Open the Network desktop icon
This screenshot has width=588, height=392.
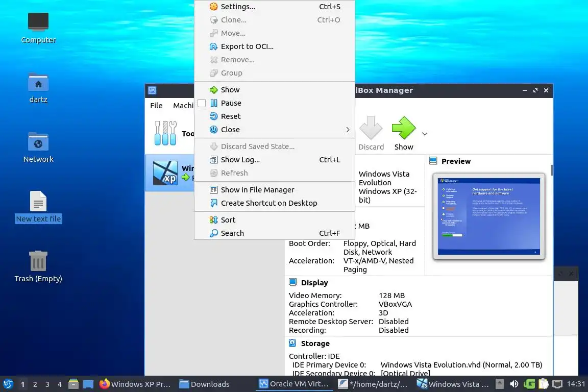pyautogui.click(x=38, y=148)
